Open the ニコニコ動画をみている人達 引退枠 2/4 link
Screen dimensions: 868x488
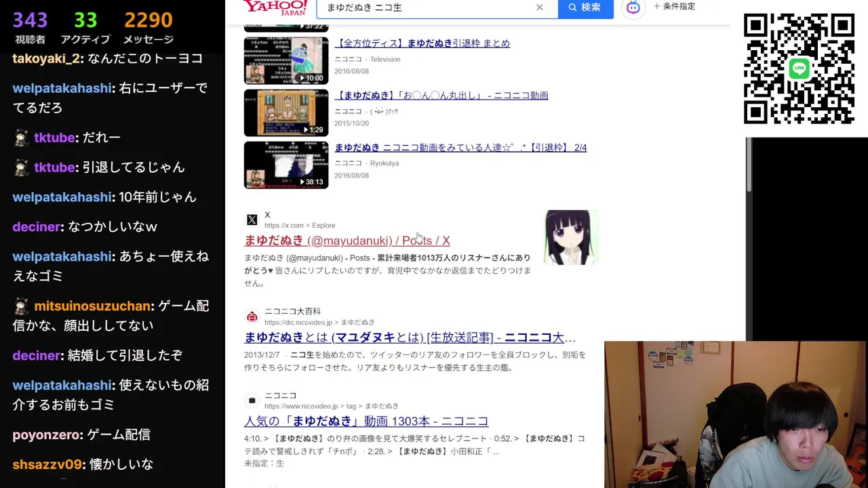click(460, 148)
